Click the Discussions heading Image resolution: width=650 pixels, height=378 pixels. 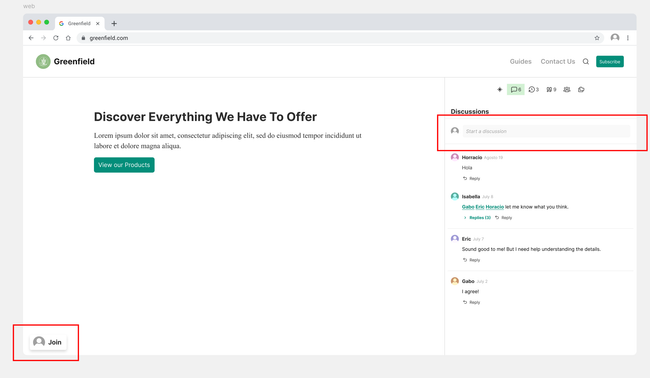[x=470, y=111]
